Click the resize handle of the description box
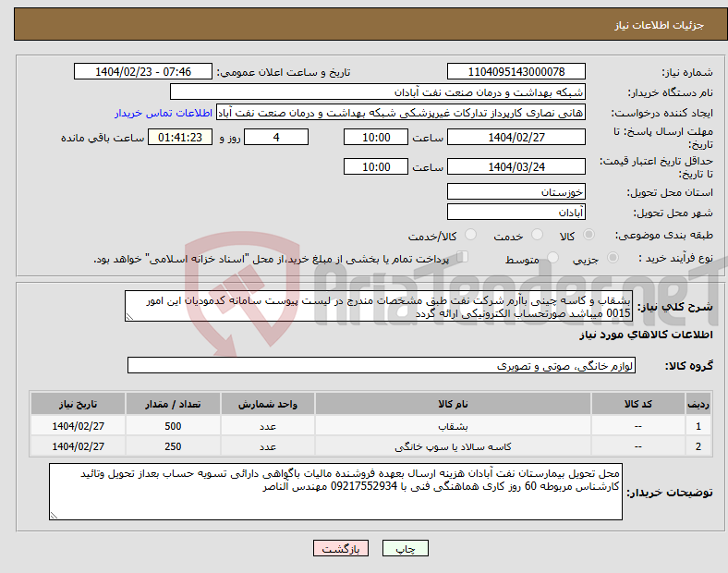 [x=129, y=317]
